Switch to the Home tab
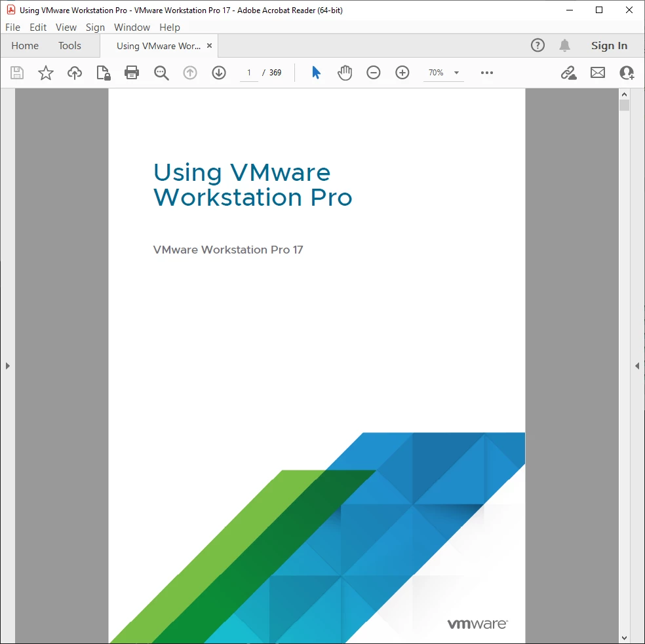The width and height of the screenshot is (645, 644). 25,46
